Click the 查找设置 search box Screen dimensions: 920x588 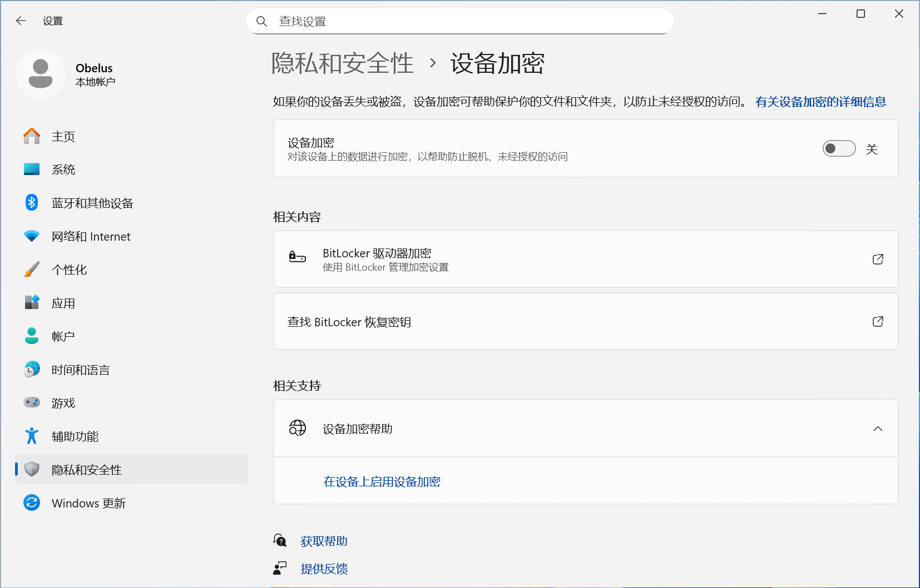[459, 22]
